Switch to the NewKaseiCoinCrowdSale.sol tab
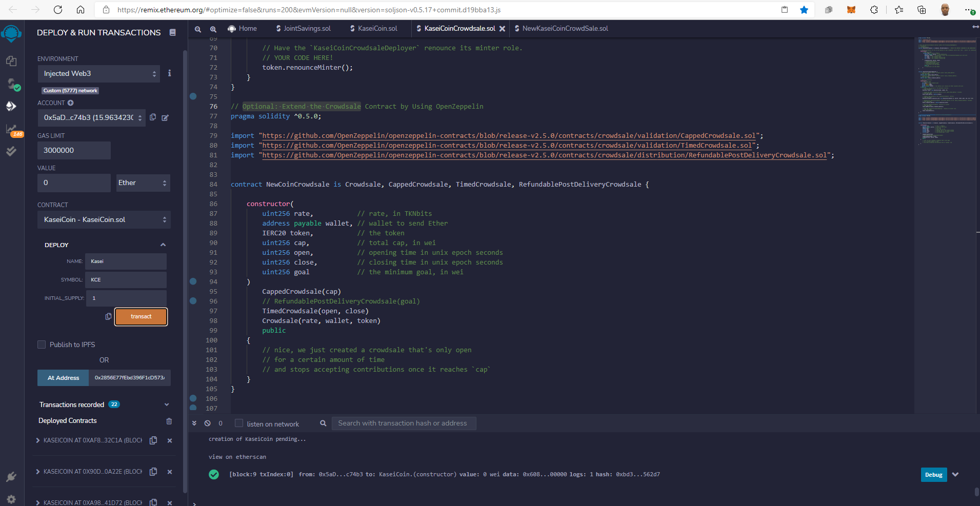 562,29
